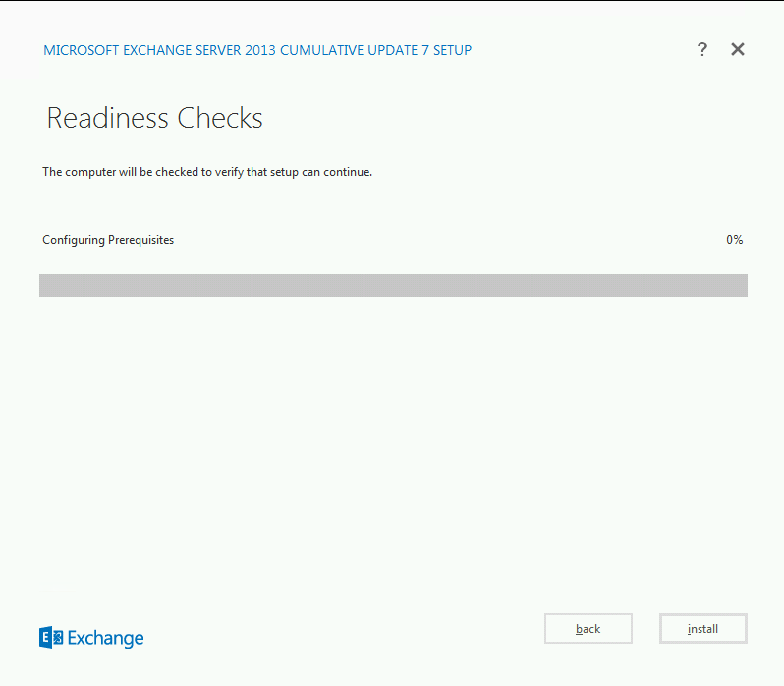The height and width of the screenshot is (686, 784).
Task: Click 'The computer will be checked' description text
Action: (x=207, y=172)
